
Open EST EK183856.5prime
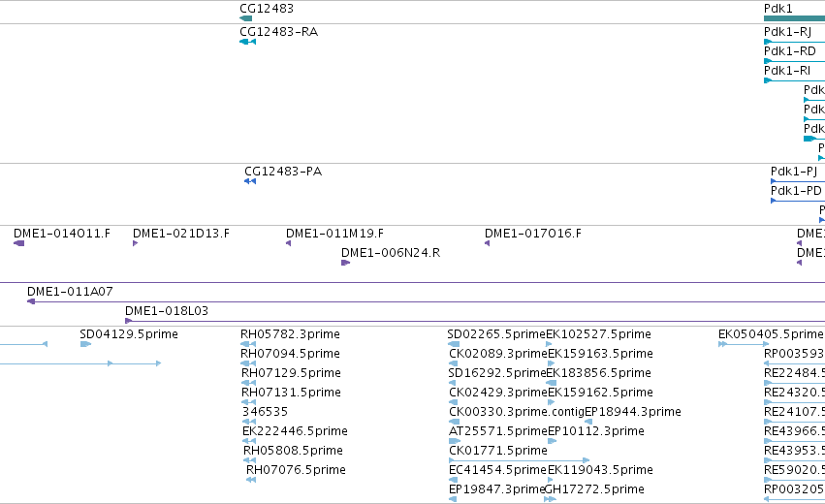point(599,373)
